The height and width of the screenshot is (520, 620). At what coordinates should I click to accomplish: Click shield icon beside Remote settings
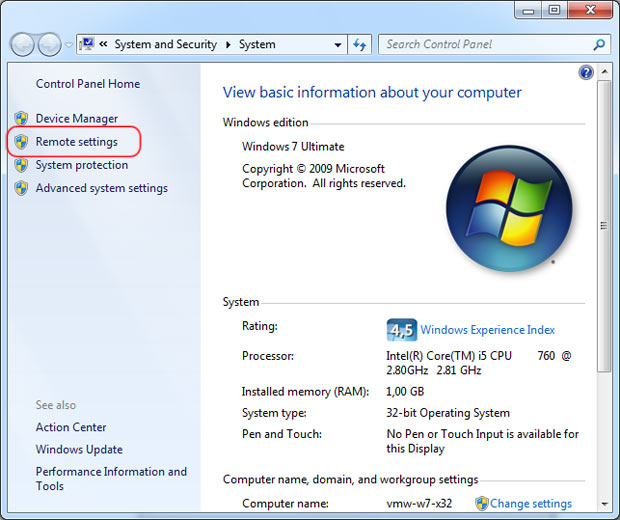[x=21, y=142]
